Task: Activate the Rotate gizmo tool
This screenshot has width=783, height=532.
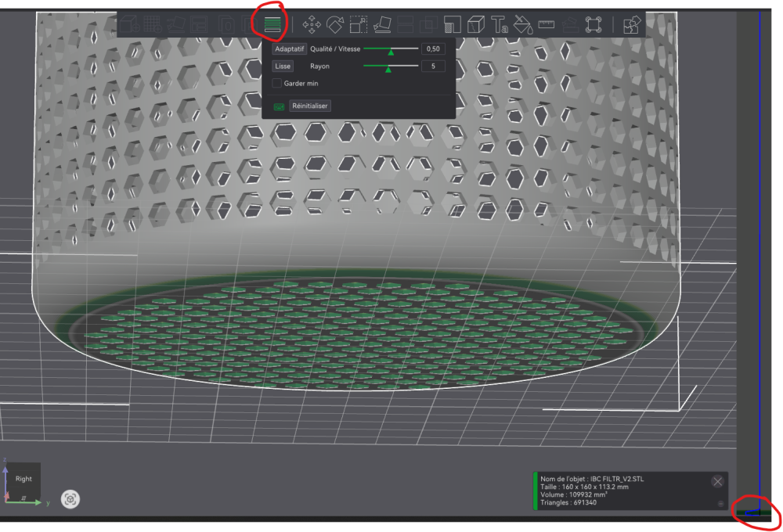Action: coord(335,24)
